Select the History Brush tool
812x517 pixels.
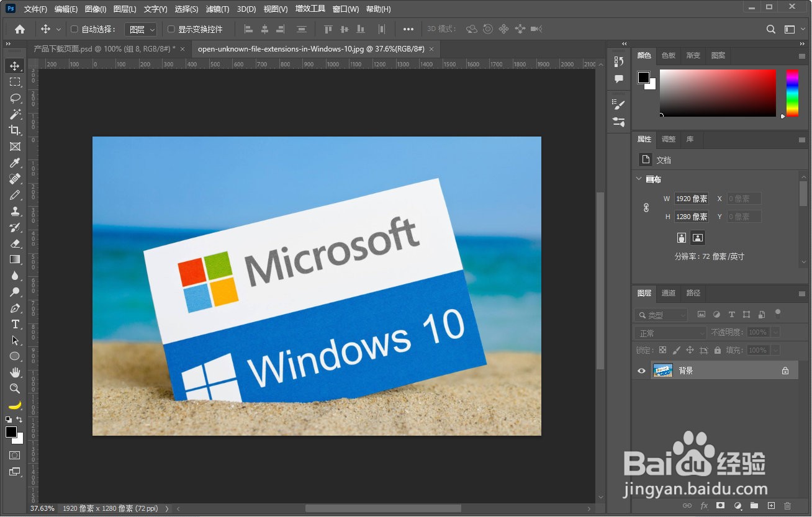click(x=15, y=227)
